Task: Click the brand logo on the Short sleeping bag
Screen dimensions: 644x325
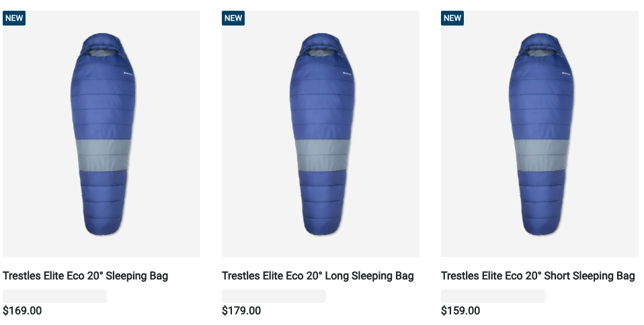Action: tap(566, 73)
